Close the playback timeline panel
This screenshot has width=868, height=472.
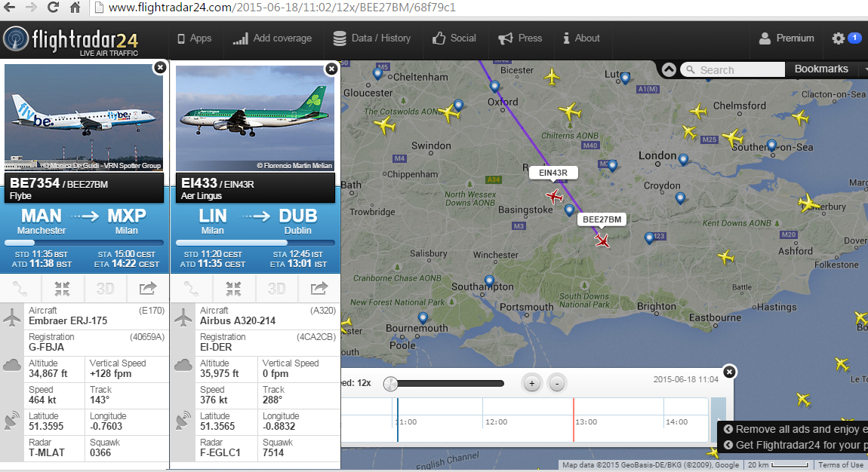(729, 372)
